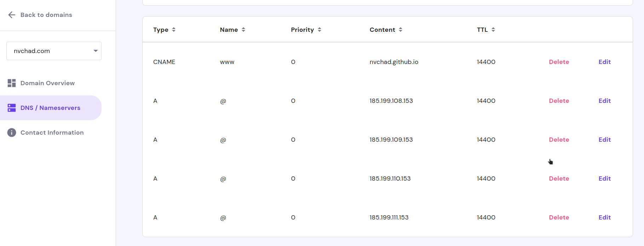Click the back arrow to return to domains
This screenshot has height=246, width=644.
(12, 15)
